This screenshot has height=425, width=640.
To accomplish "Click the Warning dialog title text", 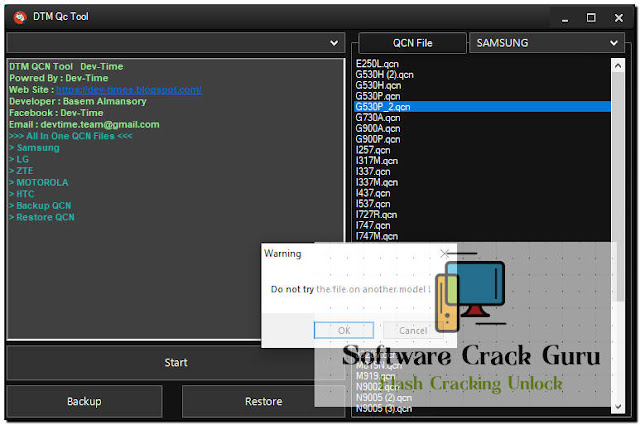I will coord(282,254).
